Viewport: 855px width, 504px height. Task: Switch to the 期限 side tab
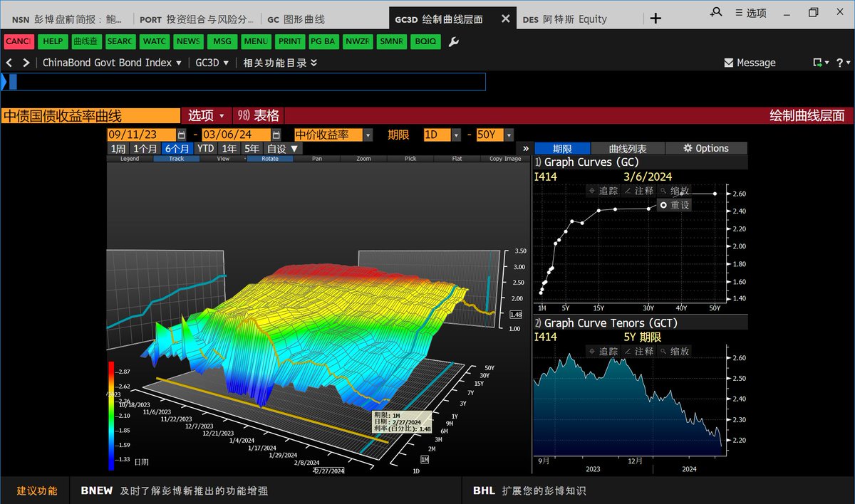point(562,149)
